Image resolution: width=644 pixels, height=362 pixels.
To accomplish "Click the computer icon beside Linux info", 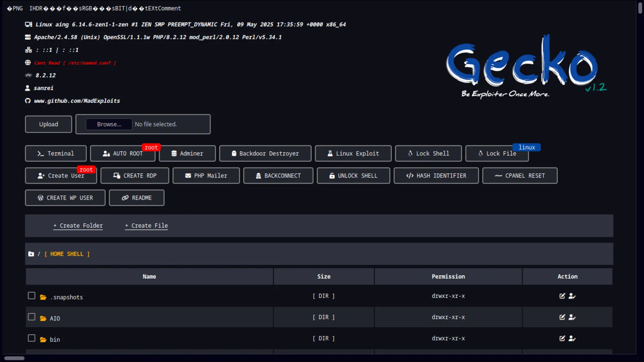I will [29, 24].
